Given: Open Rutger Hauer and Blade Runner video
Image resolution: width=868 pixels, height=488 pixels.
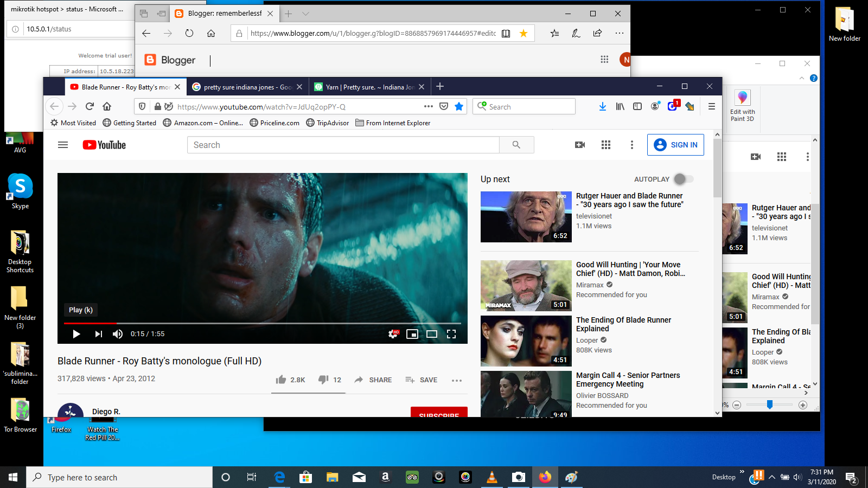Looking at the screenshot, I should pyautogui.click(x=629, y=200).
